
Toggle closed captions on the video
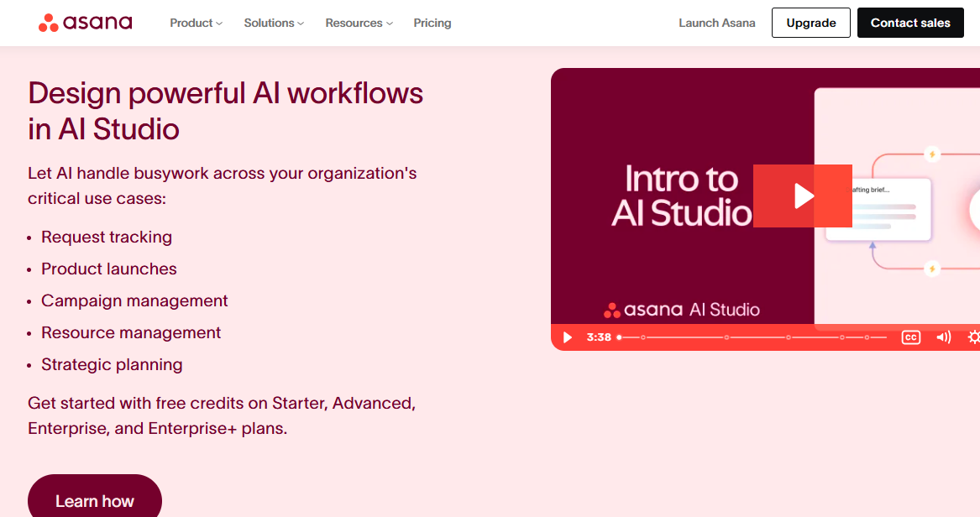point(910,337)
